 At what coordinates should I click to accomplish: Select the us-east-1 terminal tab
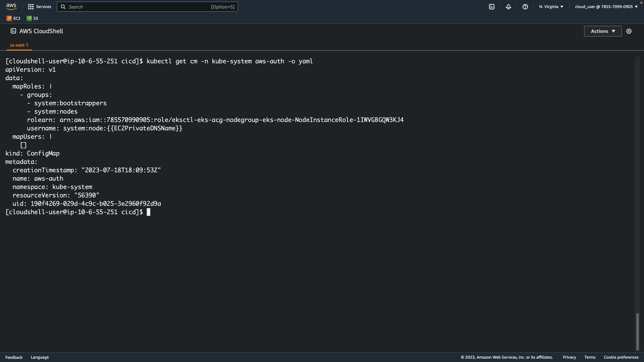click(19, 45)
